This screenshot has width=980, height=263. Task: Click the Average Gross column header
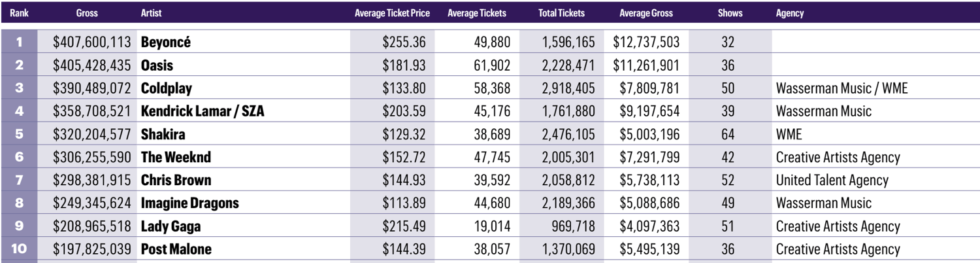tap(645, 12)
